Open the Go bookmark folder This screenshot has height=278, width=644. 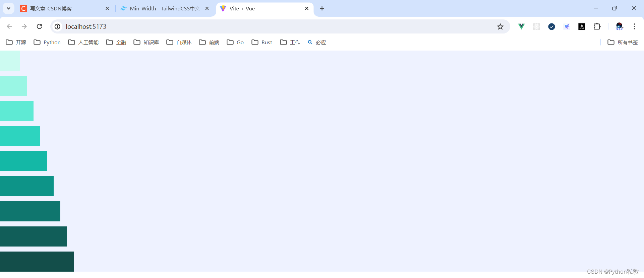(x=235, y=42)
